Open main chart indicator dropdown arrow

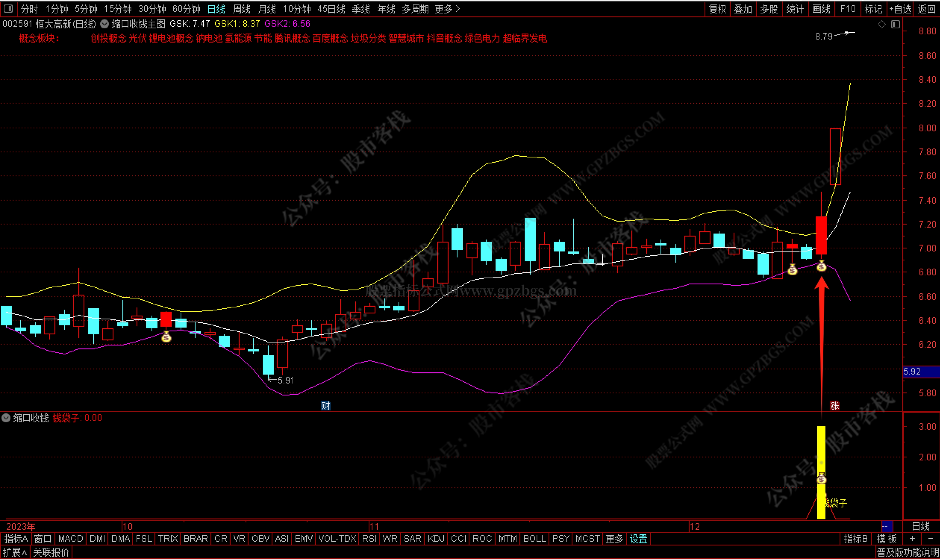pos(104,24)
